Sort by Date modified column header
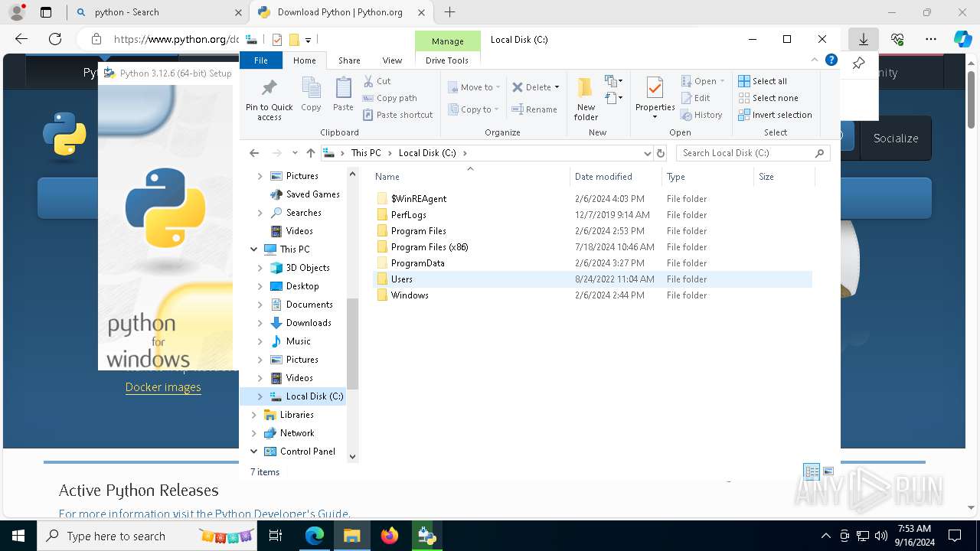This screenshot has height=551, width=980. pyautogui.click(x=616, y=177)
